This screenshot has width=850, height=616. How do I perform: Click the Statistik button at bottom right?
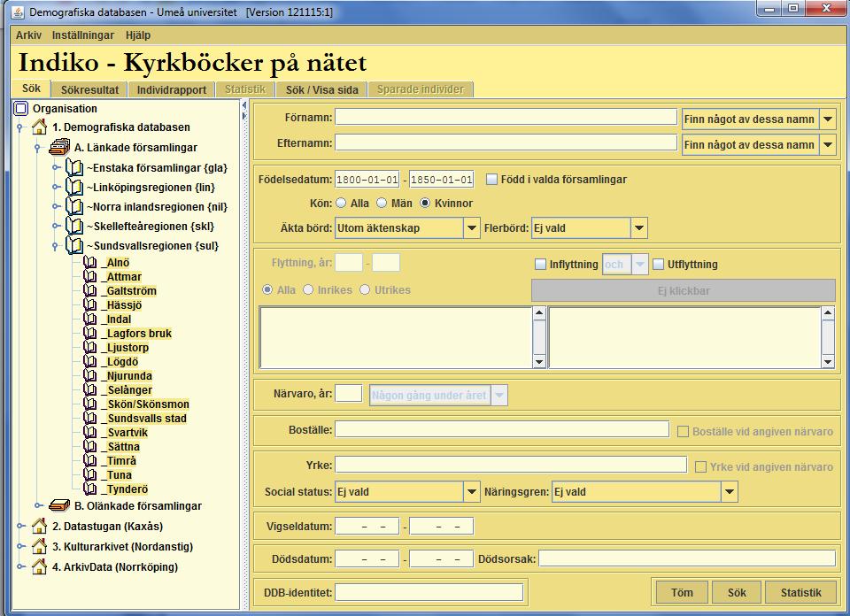coord(800,592)
